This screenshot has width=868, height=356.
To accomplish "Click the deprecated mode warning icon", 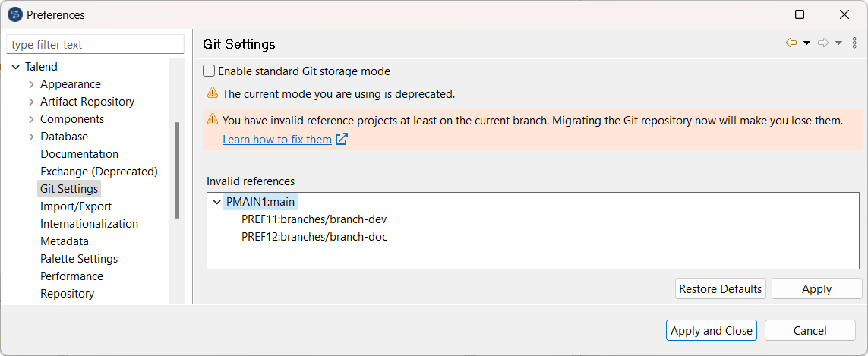I will point(213,93).
